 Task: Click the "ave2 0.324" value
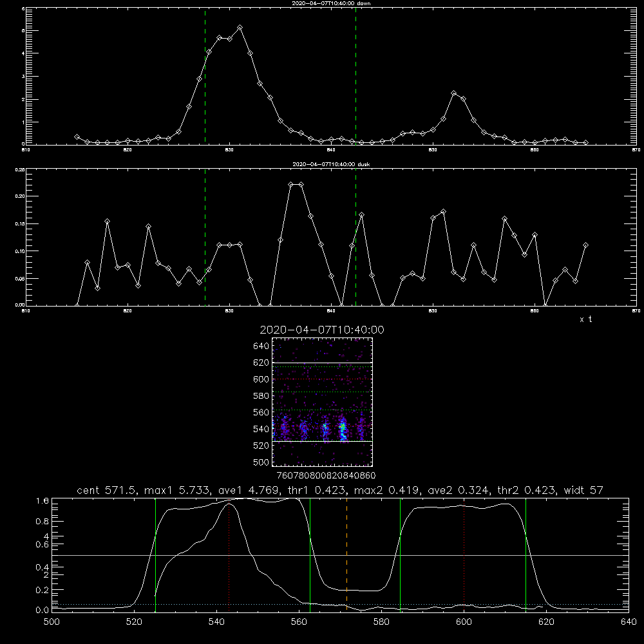coord(457,490)
